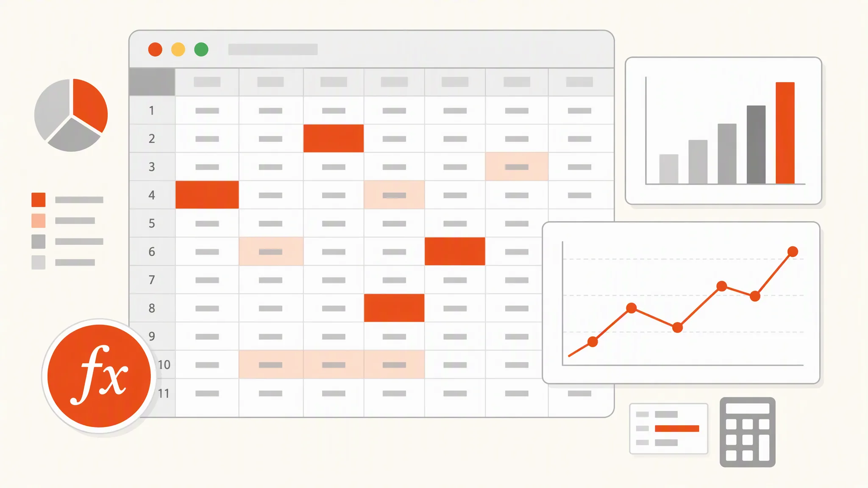The image size is (868, 488).
Task: Click the solid orange cell in row 8
Action: [x=394, y=308]
